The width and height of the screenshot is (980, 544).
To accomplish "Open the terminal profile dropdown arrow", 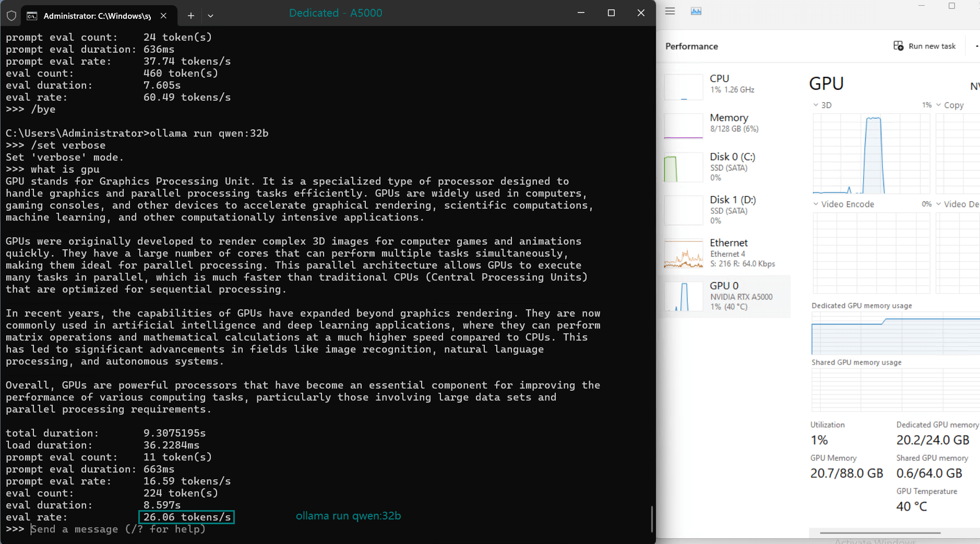I will point(210,16).
